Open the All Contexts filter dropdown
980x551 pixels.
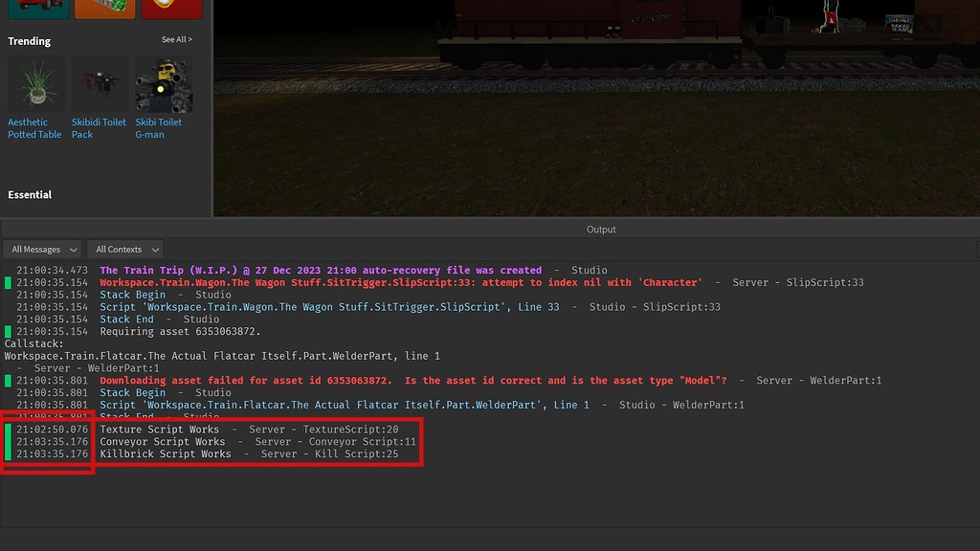[124, 249]
